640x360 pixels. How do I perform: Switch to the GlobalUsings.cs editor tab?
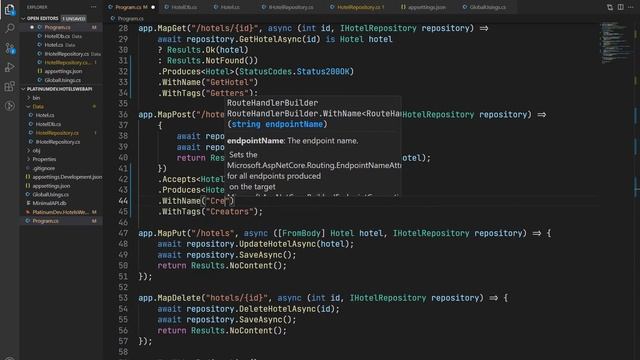point(484,7)
